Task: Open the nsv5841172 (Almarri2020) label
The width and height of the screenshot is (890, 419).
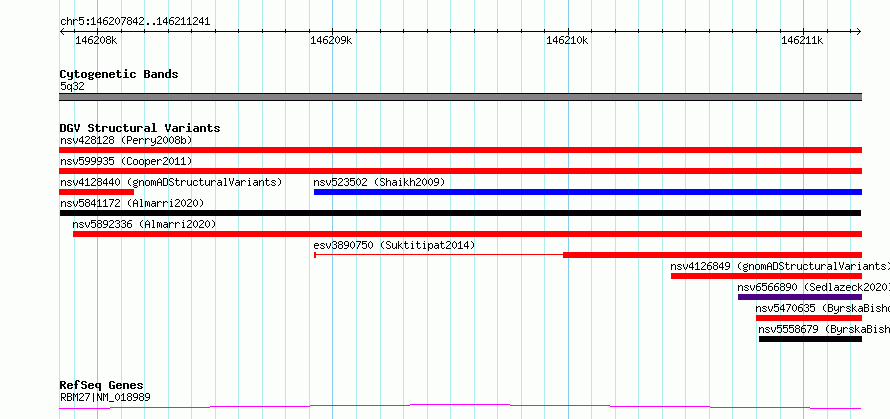Action: point(132,203)
